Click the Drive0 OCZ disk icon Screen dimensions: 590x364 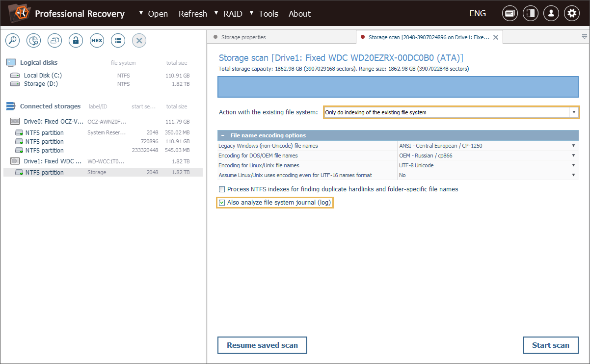pyautogui.click(x=15, y=122)
